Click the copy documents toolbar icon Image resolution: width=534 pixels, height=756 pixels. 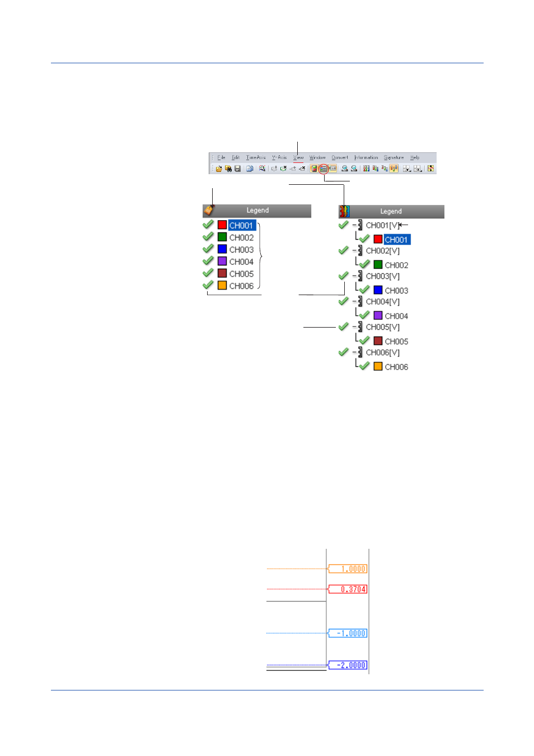point(250,169)
